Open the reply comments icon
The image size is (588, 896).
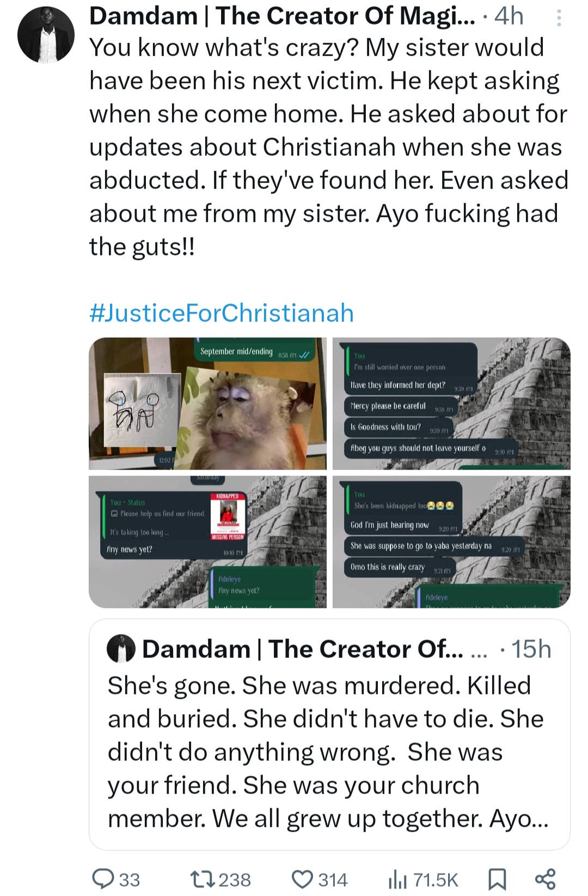coord(102,879)
